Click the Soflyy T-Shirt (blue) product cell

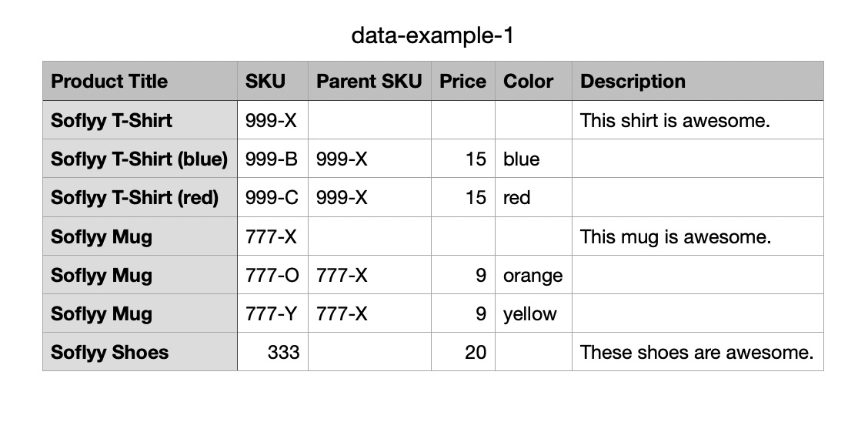139,159
